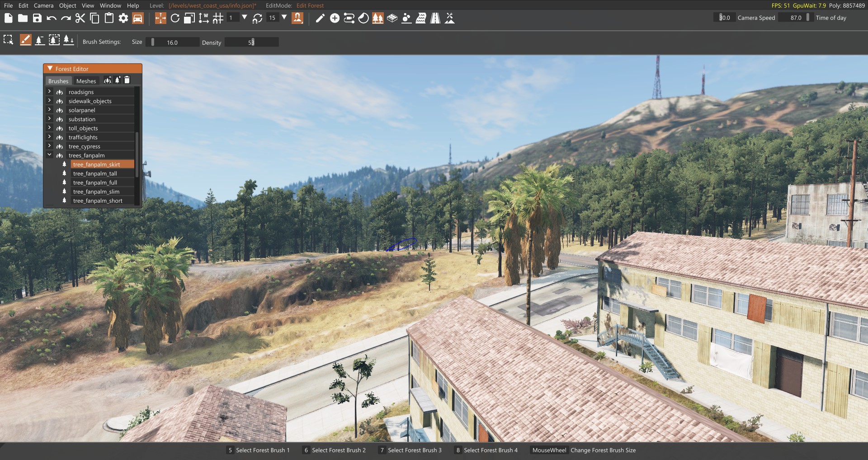Collapse the trees_fanpalm brush group

tap(49, 155)
